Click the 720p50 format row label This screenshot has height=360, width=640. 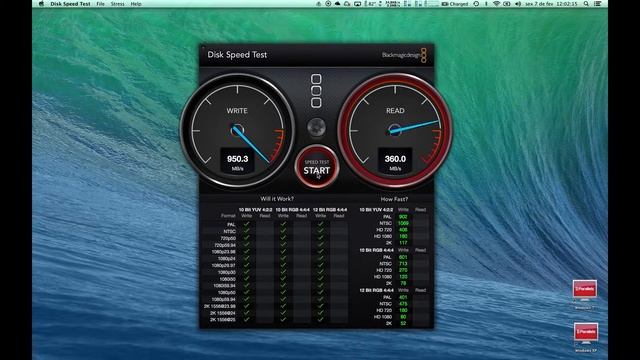tap(228, 238)
